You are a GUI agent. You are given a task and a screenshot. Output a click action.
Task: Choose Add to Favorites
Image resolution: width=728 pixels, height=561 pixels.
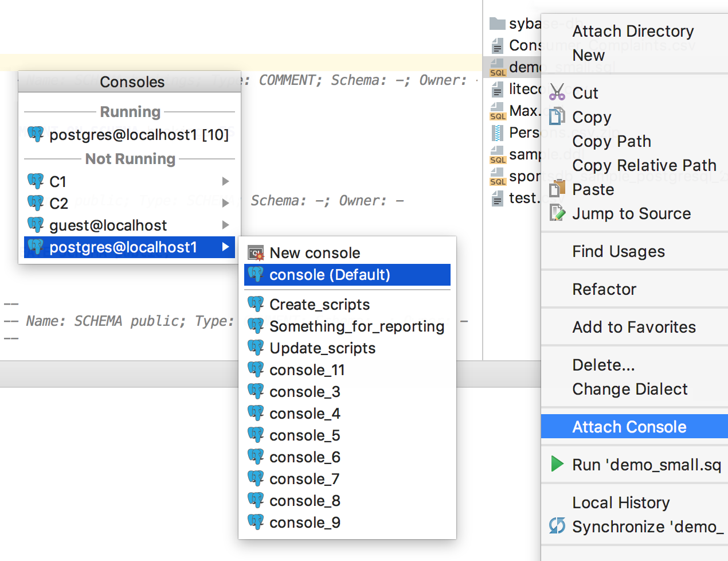[635, 327]
